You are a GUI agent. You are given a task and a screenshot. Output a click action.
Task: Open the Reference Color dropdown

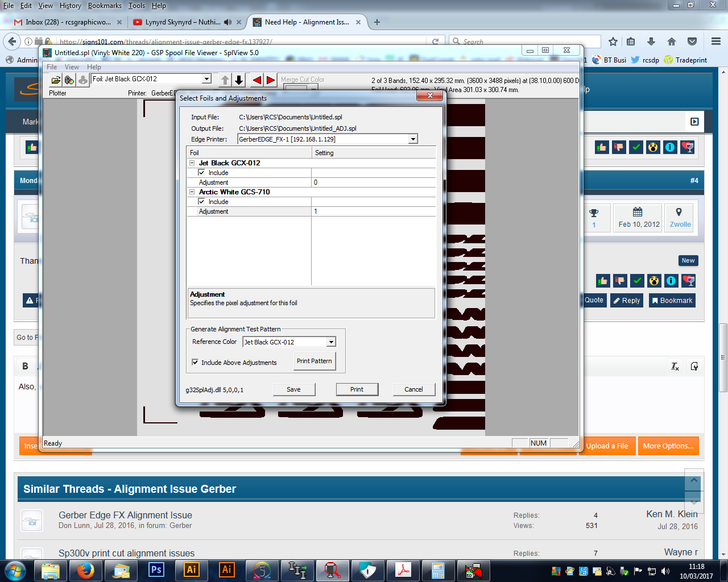point(331,342)
